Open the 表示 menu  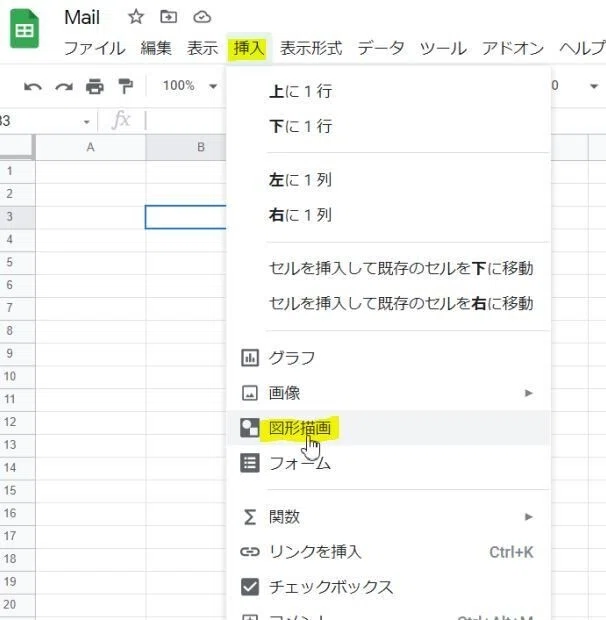[x=202, y=48]
